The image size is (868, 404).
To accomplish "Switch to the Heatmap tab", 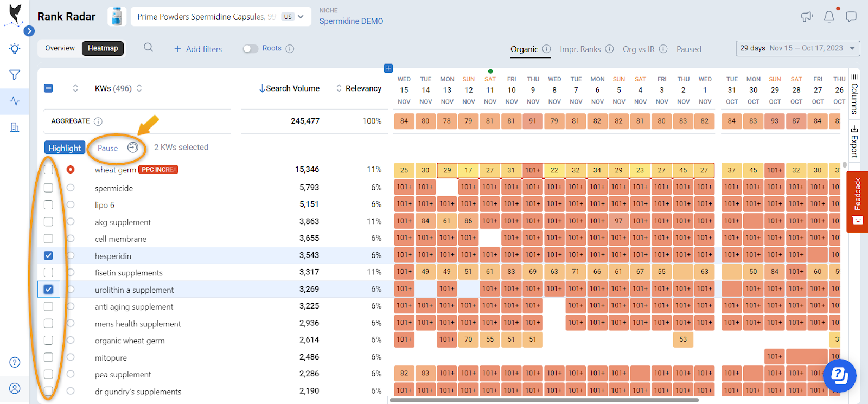I will coord(103,48).
